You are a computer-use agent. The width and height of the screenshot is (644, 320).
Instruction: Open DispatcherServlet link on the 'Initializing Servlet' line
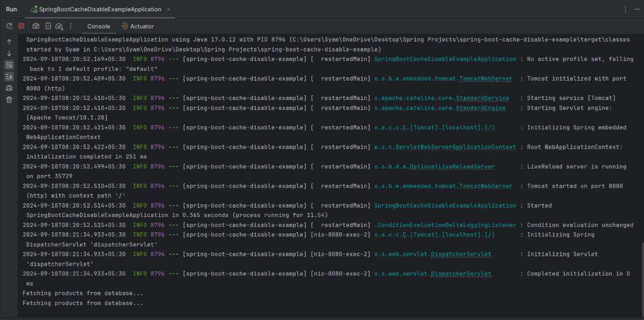tap(461, 254)
